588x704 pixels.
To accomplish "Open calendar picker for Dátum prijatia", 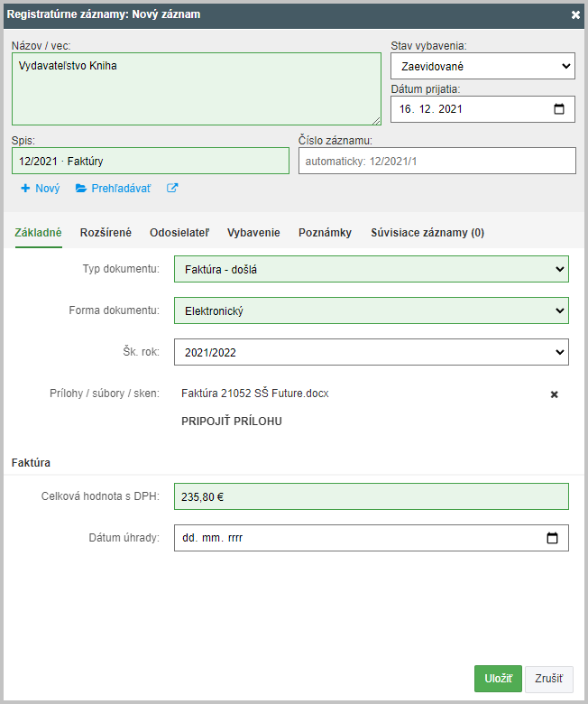I will (x=559, y=109).
